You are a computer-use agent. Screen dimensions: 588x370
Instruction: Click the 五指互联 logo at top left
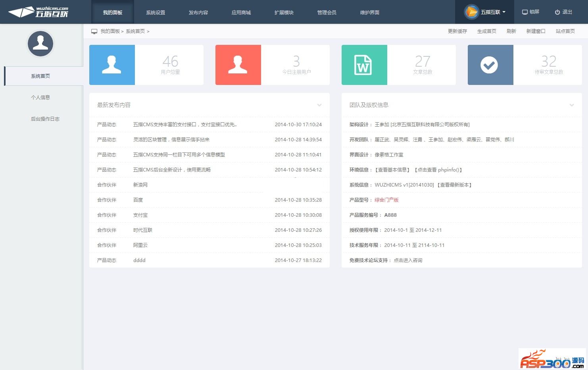pyautogui.click(x=39, y=12)
